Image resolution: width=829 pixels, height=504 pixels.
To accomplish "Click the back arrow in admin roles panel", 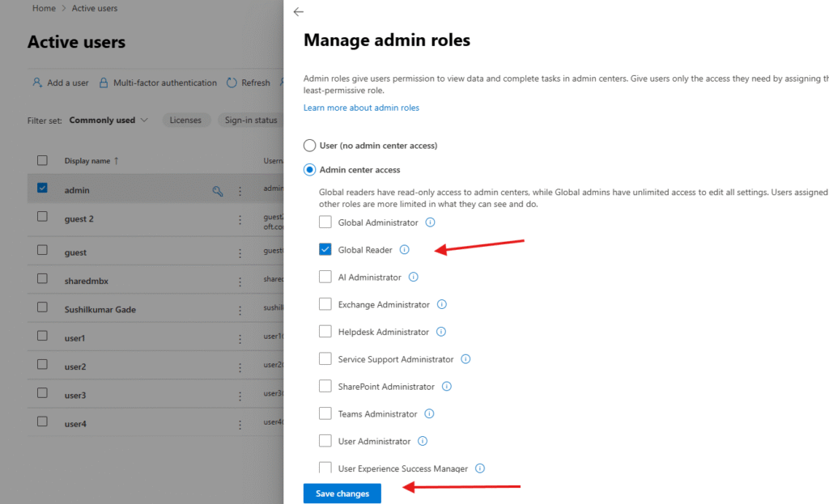I will click(x=299, y=12).
